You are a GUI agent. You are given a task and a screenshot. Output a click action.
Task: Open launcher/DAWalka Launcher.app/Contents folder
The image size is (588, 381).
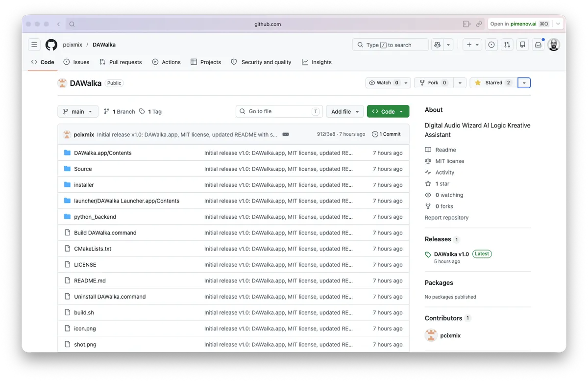[126, 201]
